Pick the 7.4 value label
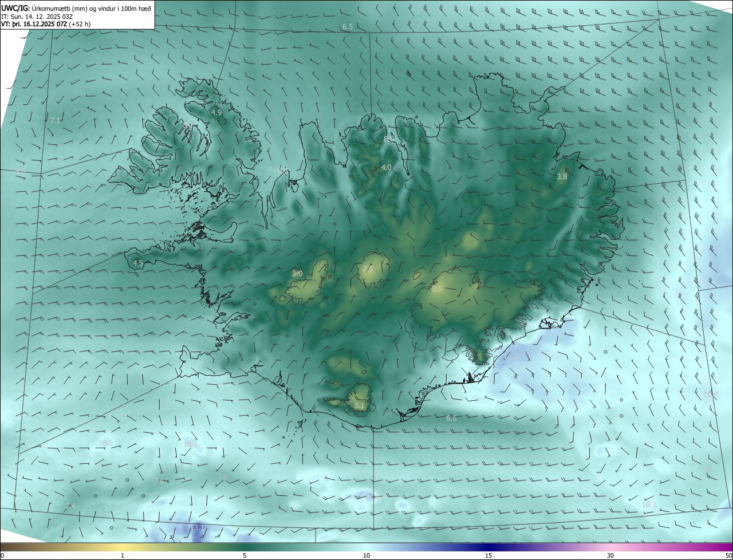Screen dimensions: 733x560 pos(70,506)
